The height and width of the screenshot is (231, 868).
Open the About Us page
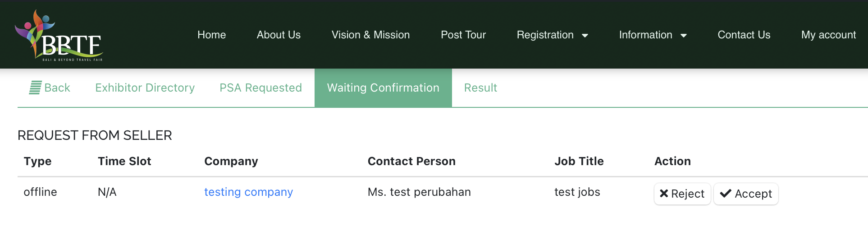tap(279, 35)
